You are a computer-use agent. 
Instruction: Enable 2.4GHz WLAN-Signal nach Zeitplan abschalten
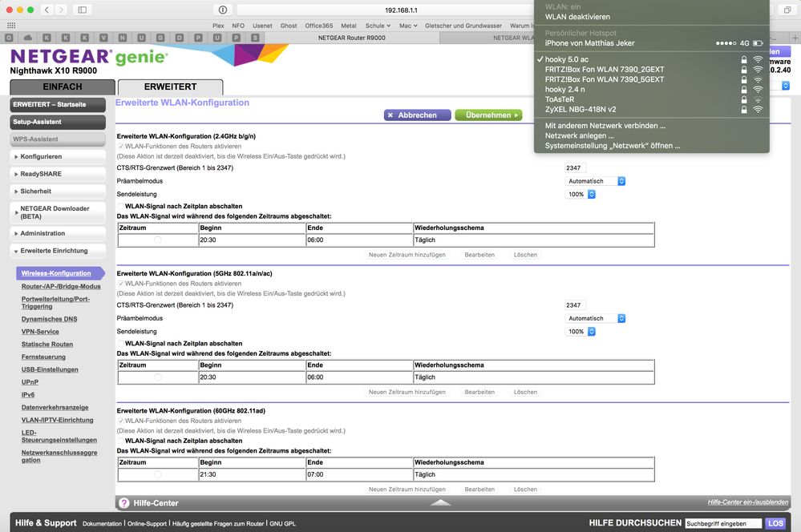(x=121, y=207)
